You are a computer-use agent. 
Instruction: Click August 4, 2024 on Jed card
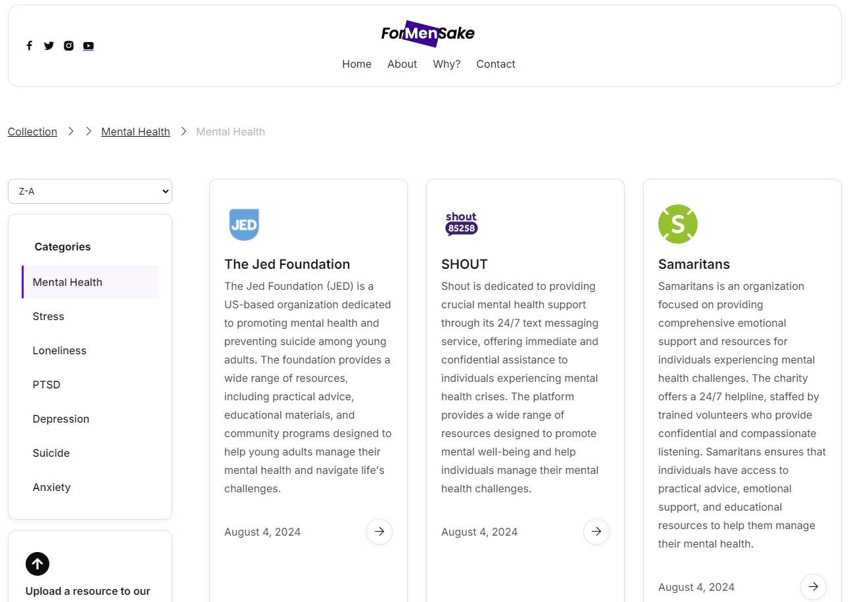tap(262, 532)
